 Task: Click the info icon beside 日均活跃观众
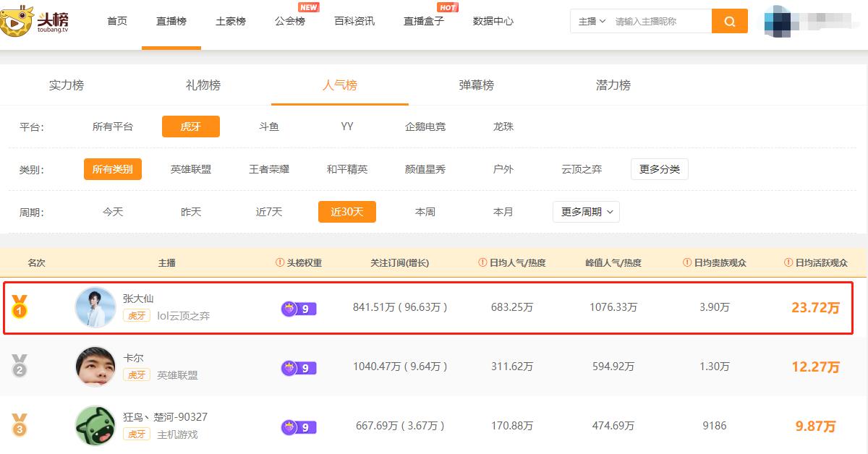pyautogui.click(x=788, y=263)
